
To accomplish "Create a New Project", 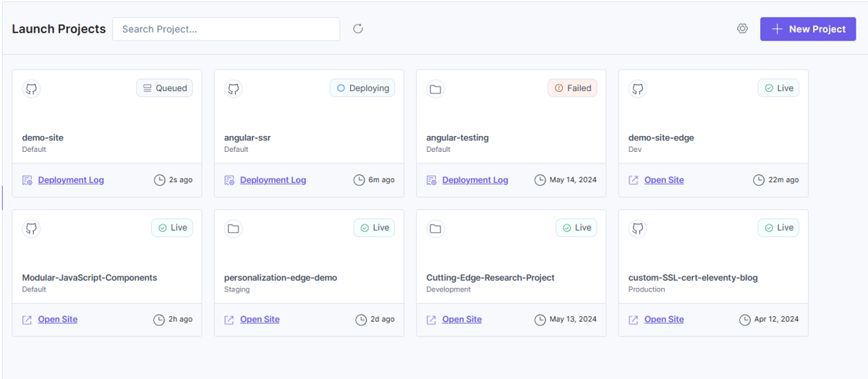I will 808,29.
